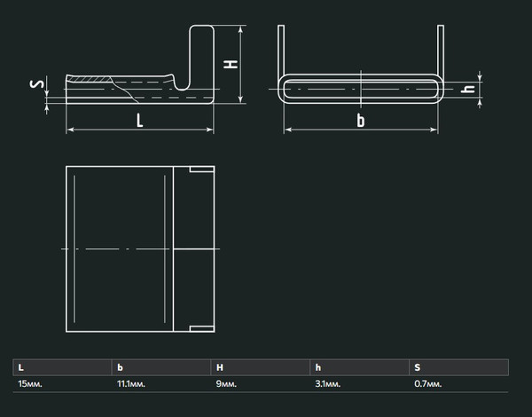Viewport: 532px width, 417px height.
Task: Select the rounded slot in front view
Action: point(360,90)
